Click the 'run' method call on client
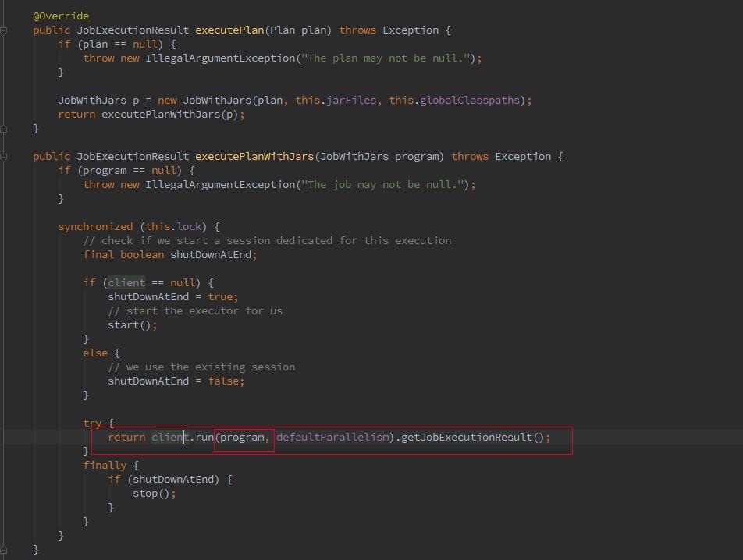 click(204, 438)
